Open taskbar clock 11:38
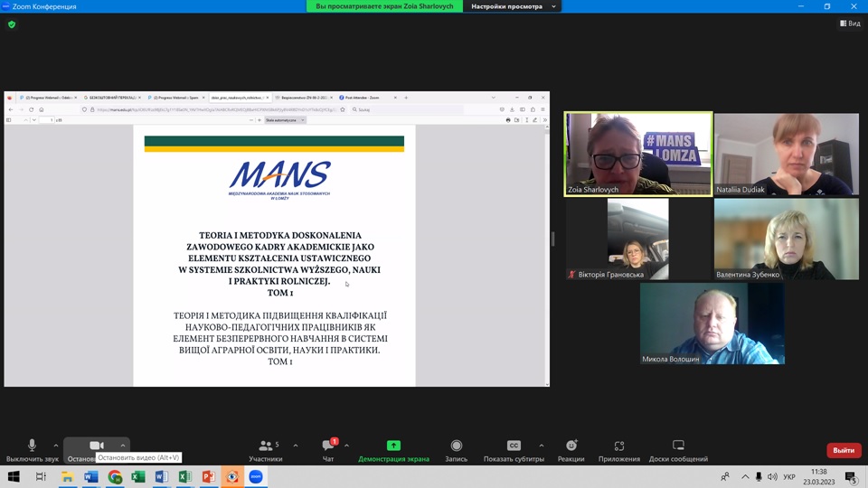868x488 pixels. (819, 476)
